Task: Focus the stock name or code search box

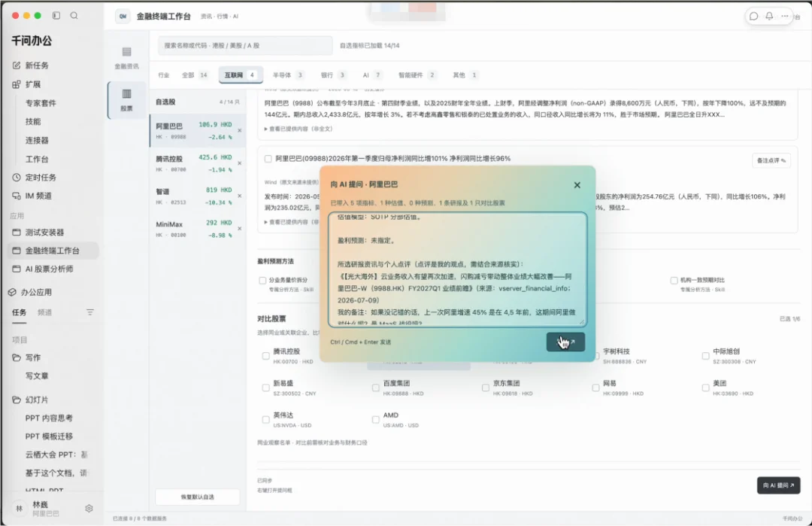Action: coord(245,46)
